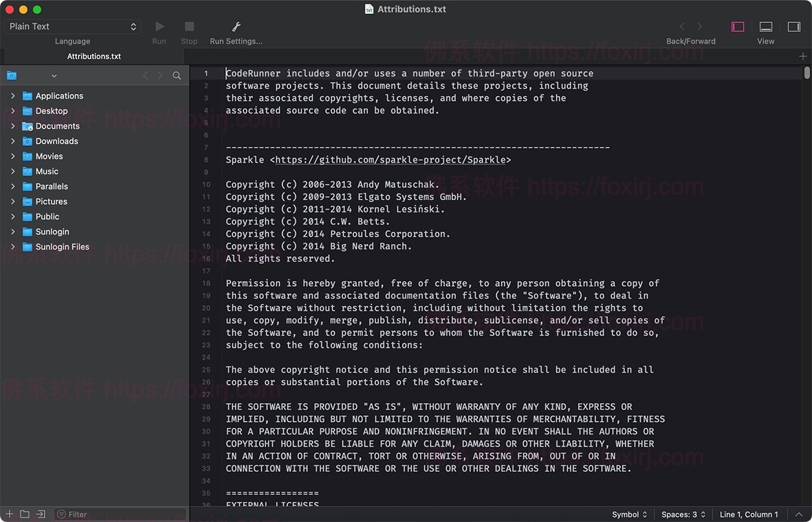Open the search icon in the file navigator

177,76
